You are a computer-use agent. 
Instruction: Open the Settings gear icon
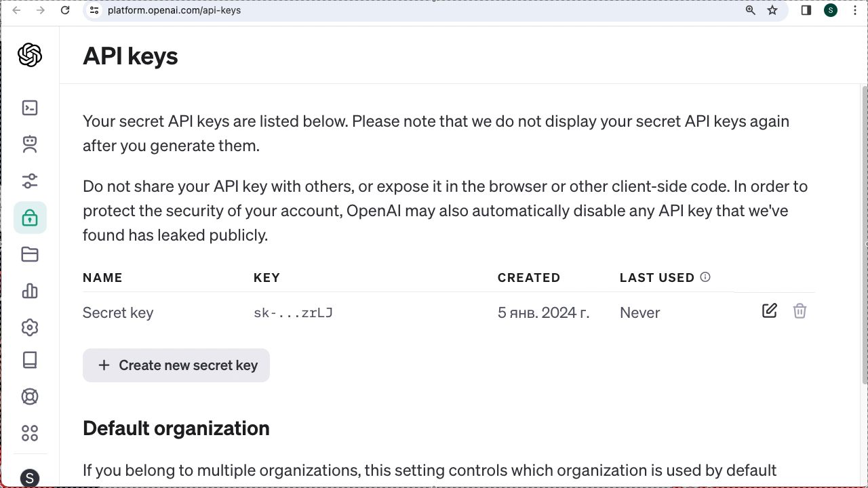click(x=30, y=327)
